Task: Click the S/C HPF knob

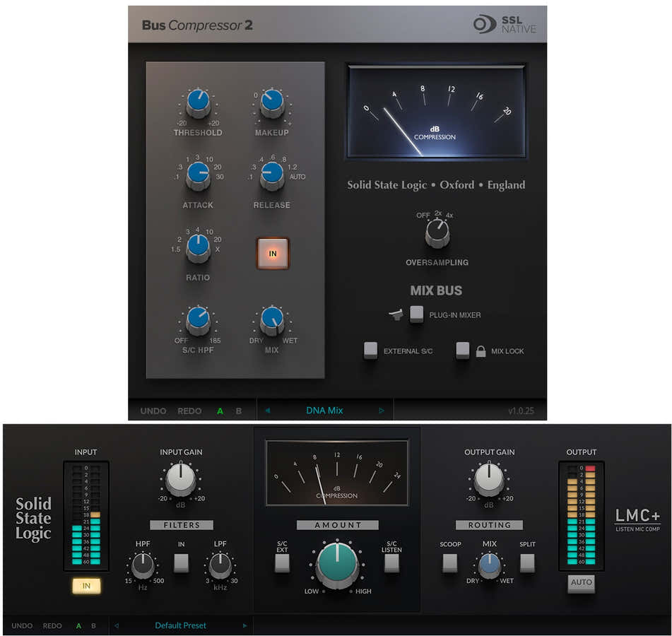Action: tap(198, 320)
